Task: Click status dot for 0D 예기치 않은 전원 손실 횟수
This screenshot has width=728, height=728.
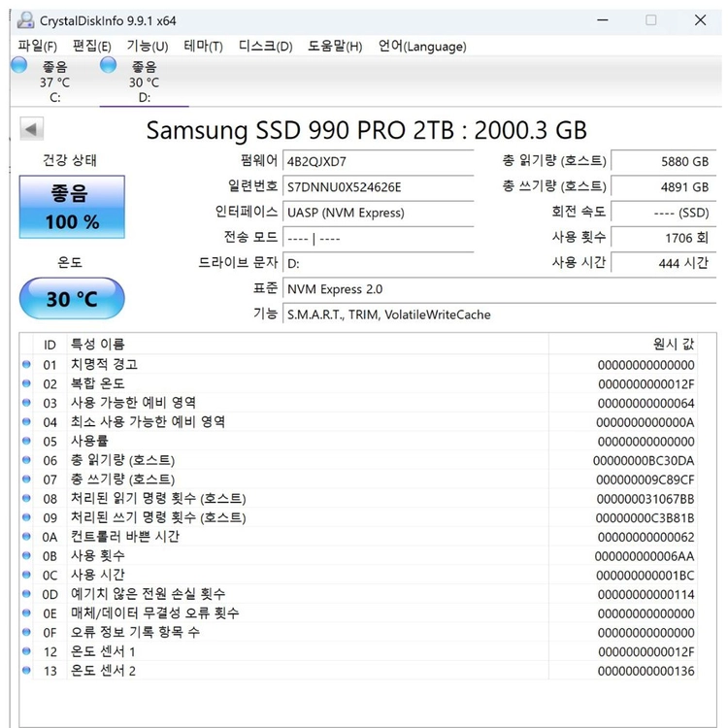Action: point(26,594)
